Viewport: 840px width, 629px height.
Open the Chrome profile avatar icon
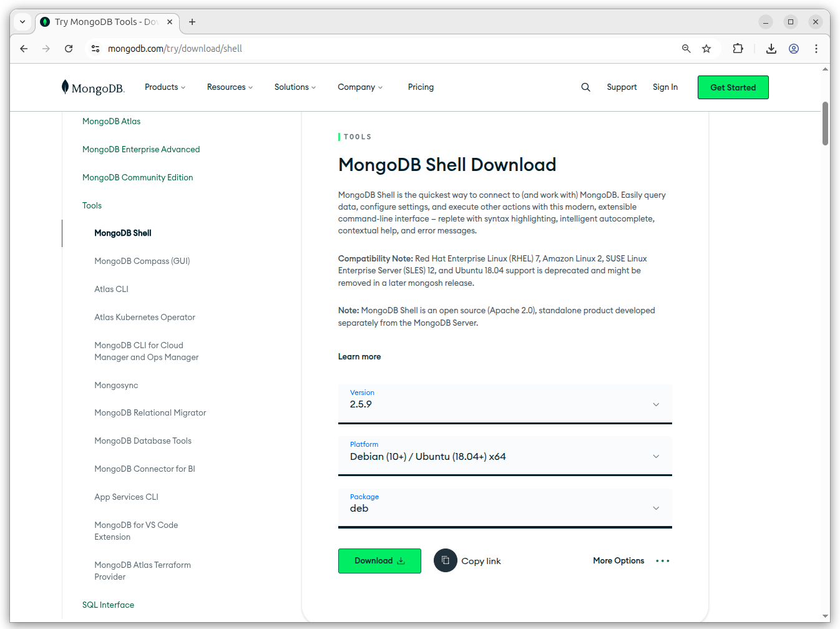coord(794,49)
